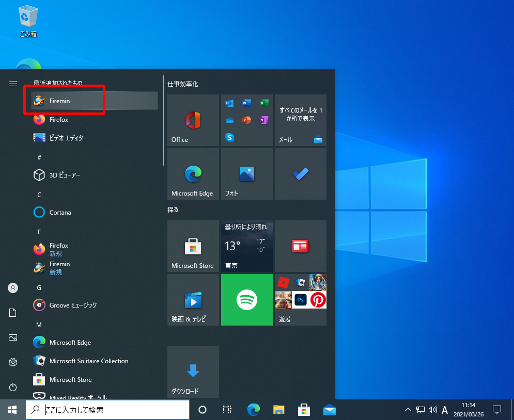The image size is (514, 420).
Task: Open the Microsoft Edge tile
Action: pyautogui.click(x=193, y=174)
